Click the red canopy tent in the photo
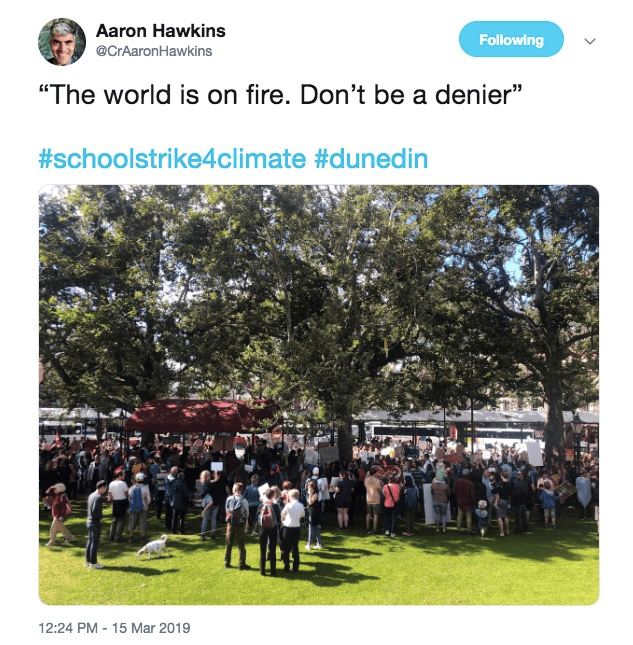This screenshot has width=633, height=645. (x=203, y=415)
